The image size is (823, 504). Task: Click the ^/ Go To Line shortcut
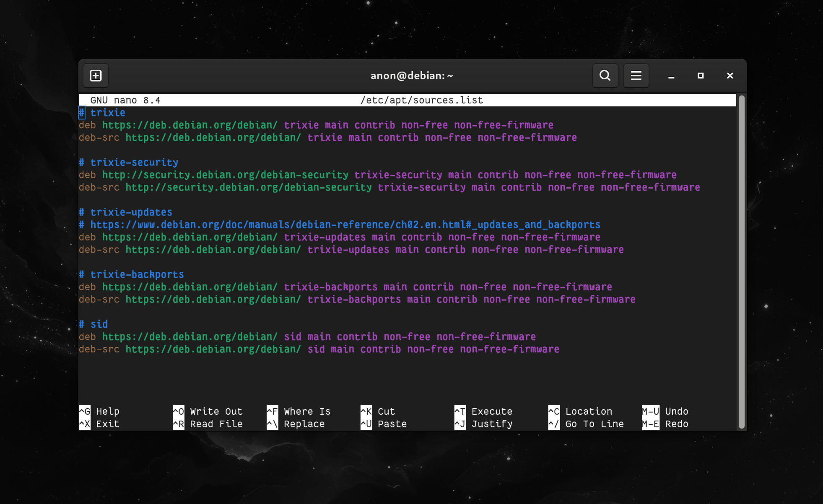587,424
